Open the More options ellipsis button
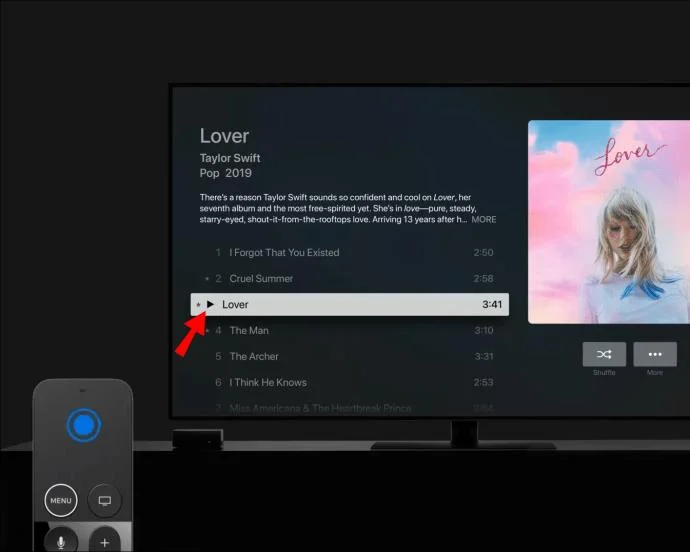This screenshot has height=552, width=690. click(x=655, y=354)
